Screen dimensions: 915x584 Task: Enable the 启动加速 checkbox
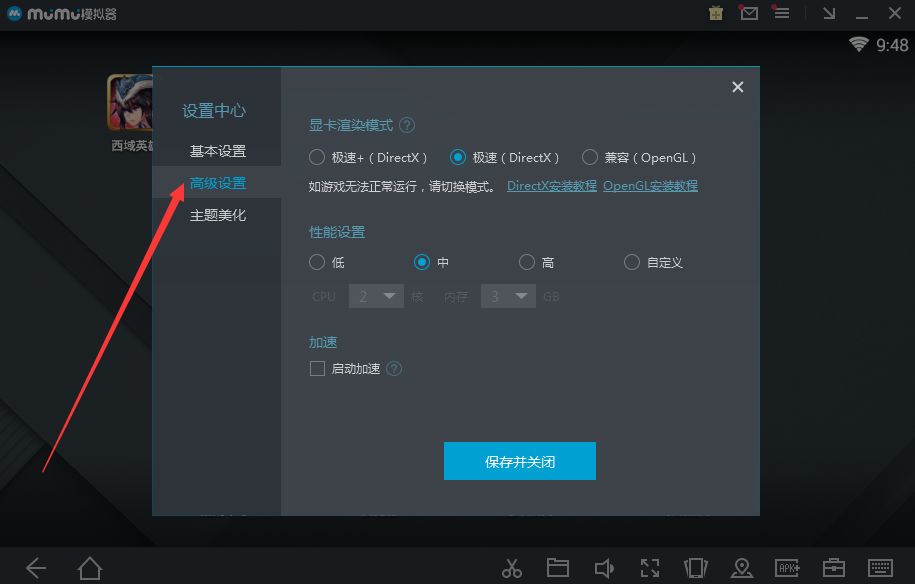pos(317,368)
